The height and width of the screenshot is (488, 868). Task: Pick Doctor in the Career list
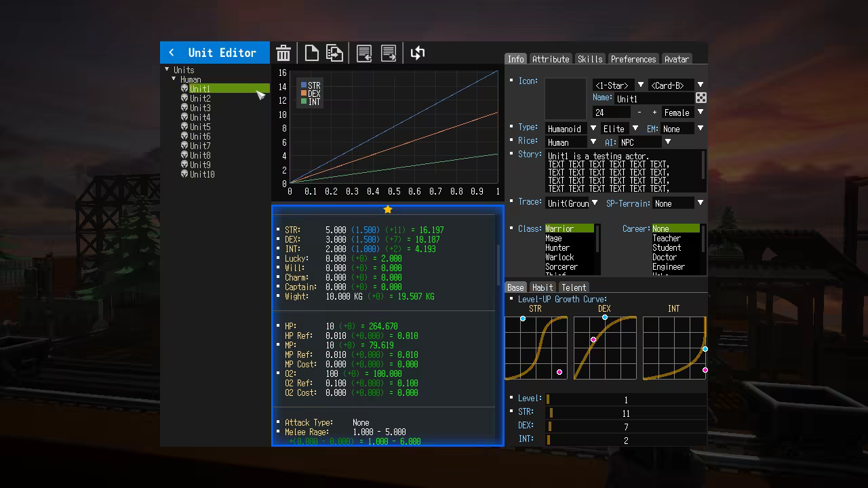point(665,258)
